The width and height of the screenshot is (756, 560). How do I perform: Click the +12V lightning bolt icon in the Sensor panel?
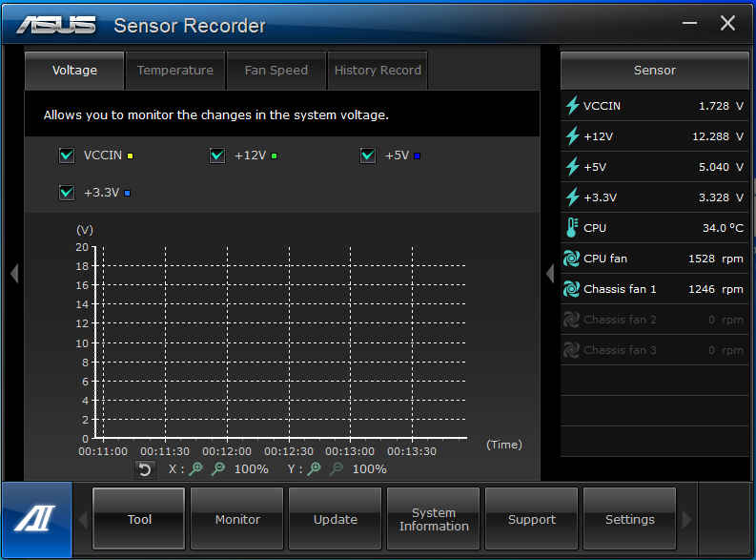point(572,136)
